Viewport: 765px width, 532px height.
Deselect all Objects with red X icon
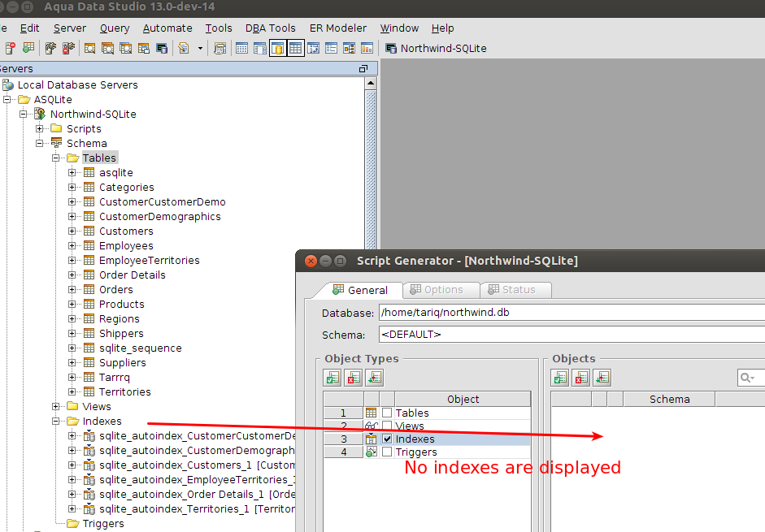[x=581, y=378]
